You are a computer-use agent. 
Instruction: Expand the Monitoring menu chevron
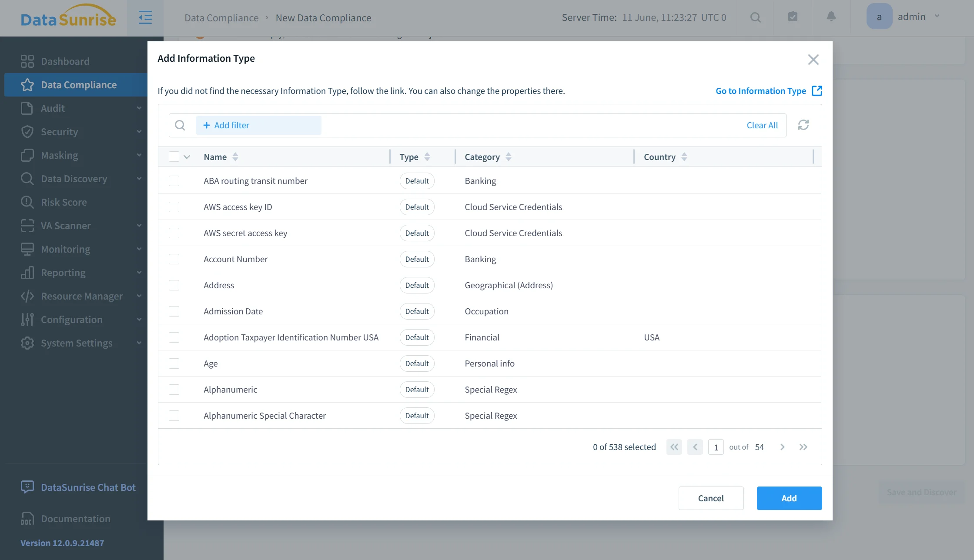click(139, 249)
